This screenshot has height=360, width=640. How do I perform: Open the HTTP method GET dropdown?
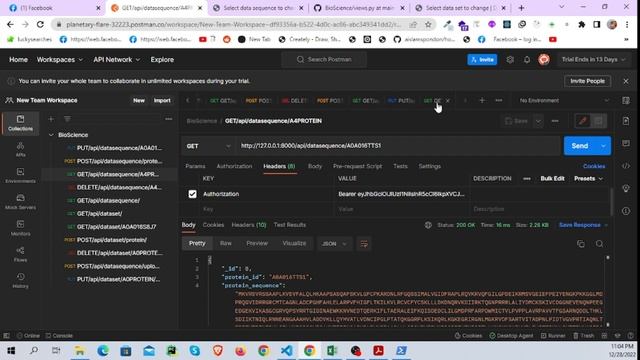coord(208,146)
